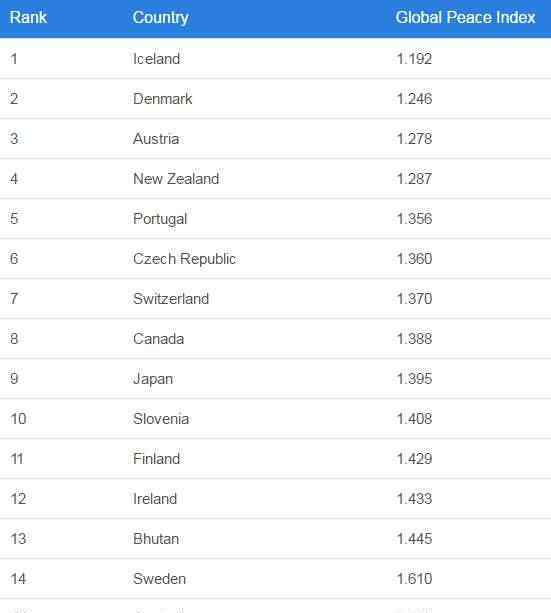This screenshot has height=613, width=551.
Task: Select New Zealand in the table
Action: (176, 179)
